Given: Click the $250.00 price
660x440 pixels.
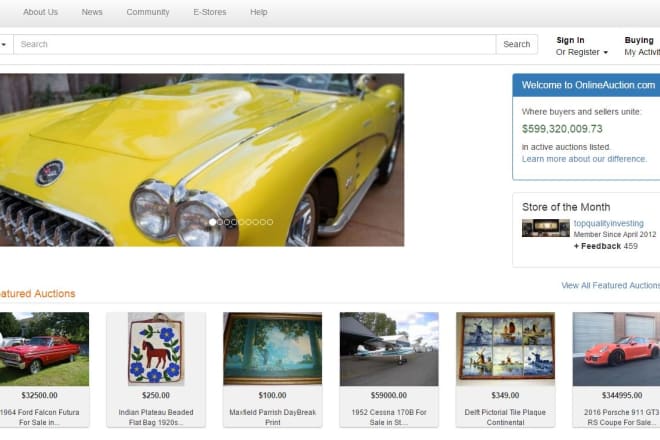Looking at the screenshot, I should point(156,395).
